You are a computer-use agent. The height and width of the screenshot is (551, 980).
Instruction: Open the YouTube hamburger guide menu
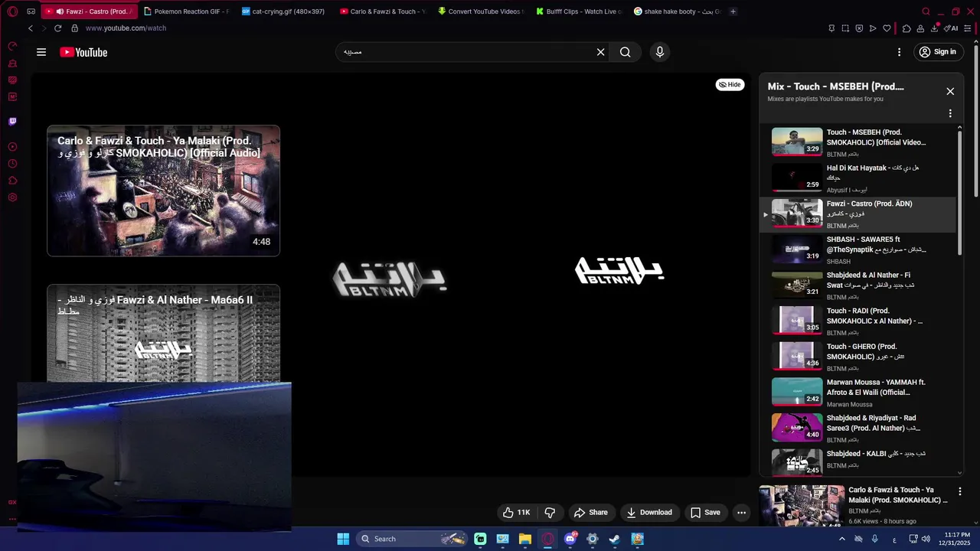[41, 52]
